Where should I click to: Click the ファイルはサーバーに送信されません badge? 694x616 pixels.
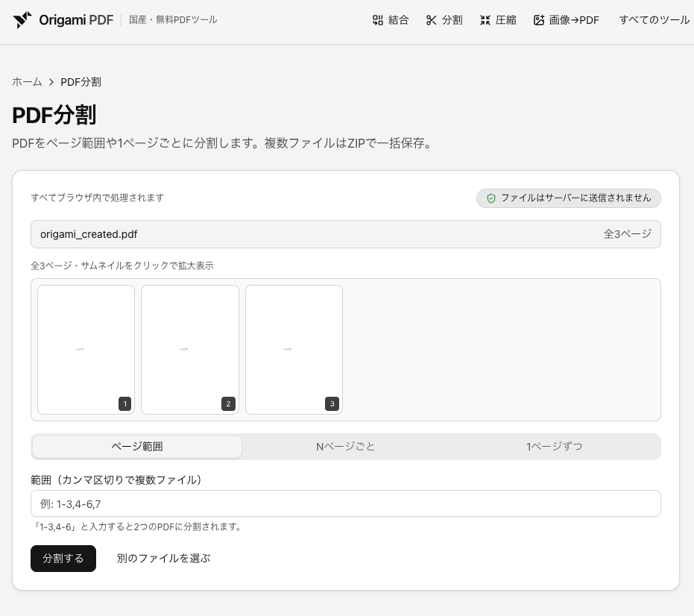tap(569, 198)
